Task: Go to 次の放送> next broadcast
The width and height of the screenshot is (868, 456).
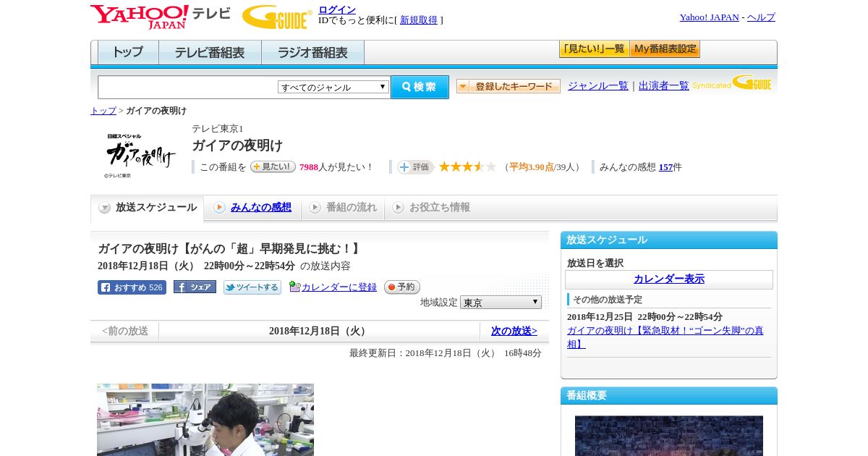Action: pyautogui.click(x=514, y=331)
